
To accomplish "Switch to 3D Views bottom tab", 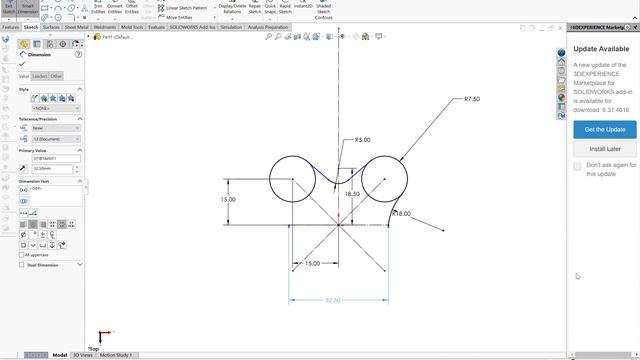I will click(x=82, y=355).
